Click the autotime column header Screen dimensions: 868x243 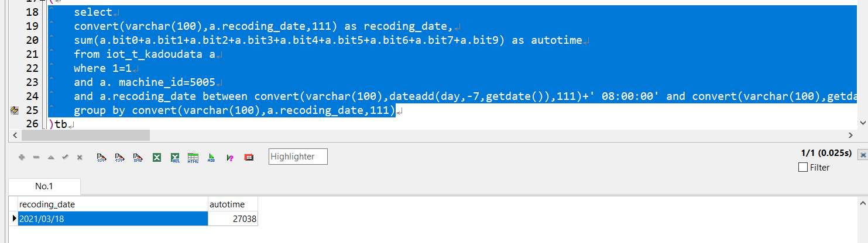point(232,204)
